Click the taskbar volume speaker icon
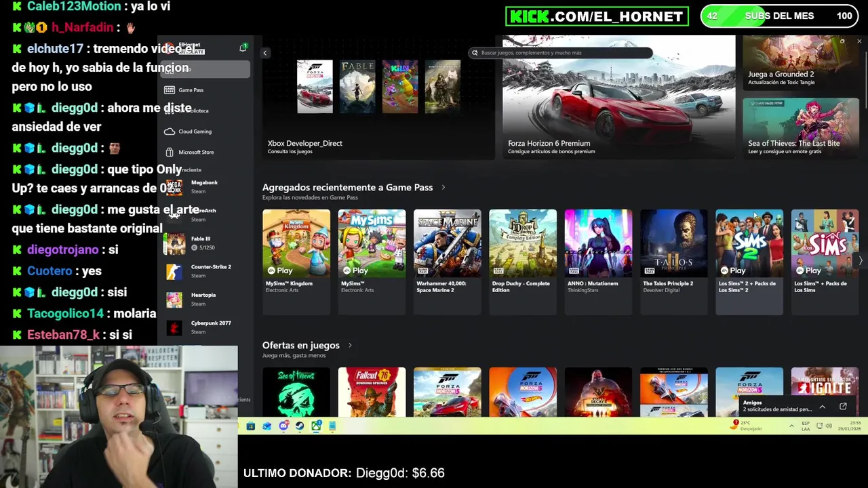Viewport: 868px width, 488px height. point(829,426)
